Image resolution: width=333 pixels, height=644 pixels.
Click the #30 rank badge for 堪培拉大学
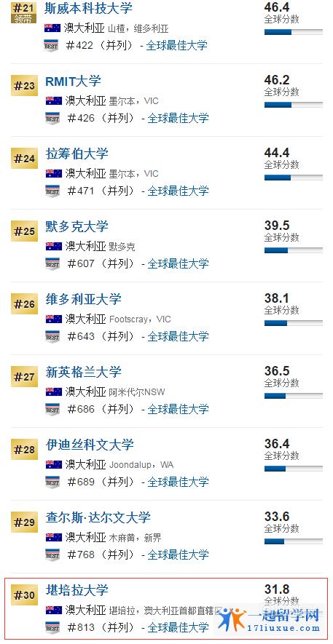click(x=24, y=595)
